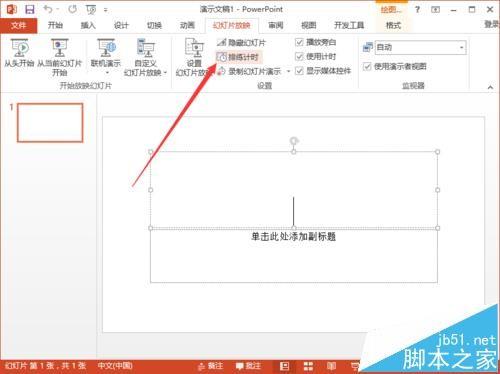
Task: Start From Current Slide (从当前幻灯片开始)
Action: 59,57
